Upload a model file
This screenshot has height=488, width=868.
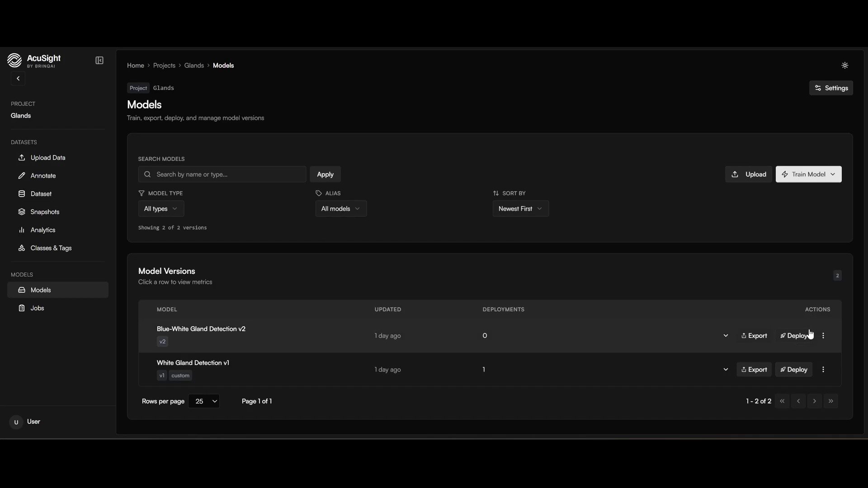coord(749,174)
